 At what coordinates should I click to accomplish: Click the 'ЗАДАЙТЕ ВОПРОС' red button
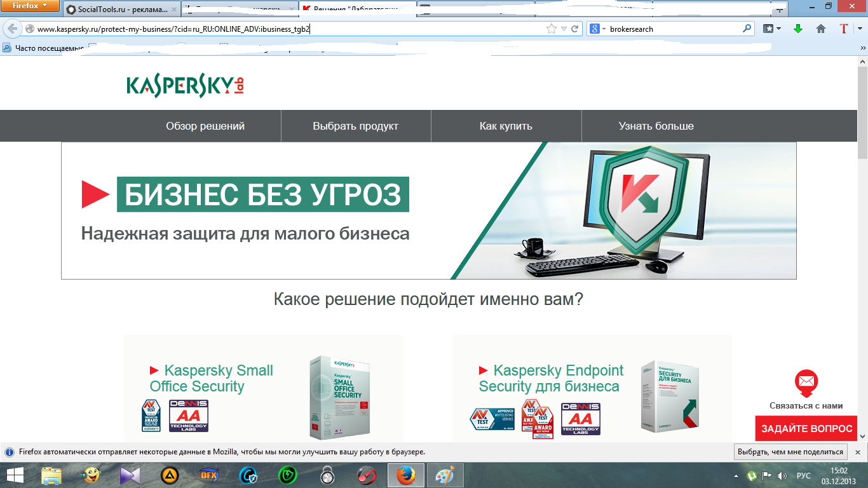806,428
